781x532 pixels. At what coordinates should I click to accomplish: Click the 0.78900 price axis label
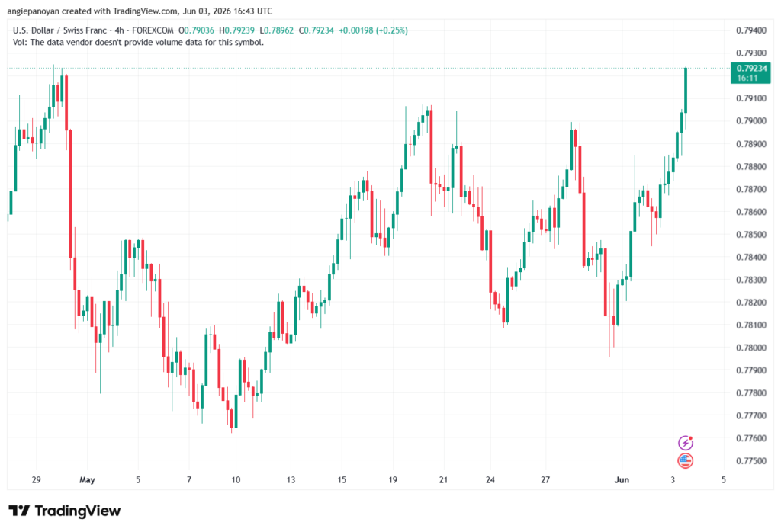click(751, 144)
